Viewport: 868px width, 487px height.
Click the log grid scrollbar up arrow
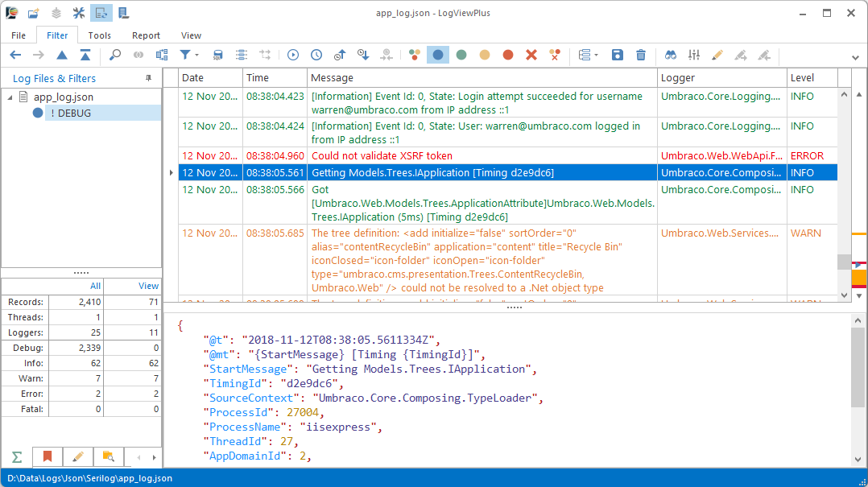pyautogui.click(x=844, y=95)
